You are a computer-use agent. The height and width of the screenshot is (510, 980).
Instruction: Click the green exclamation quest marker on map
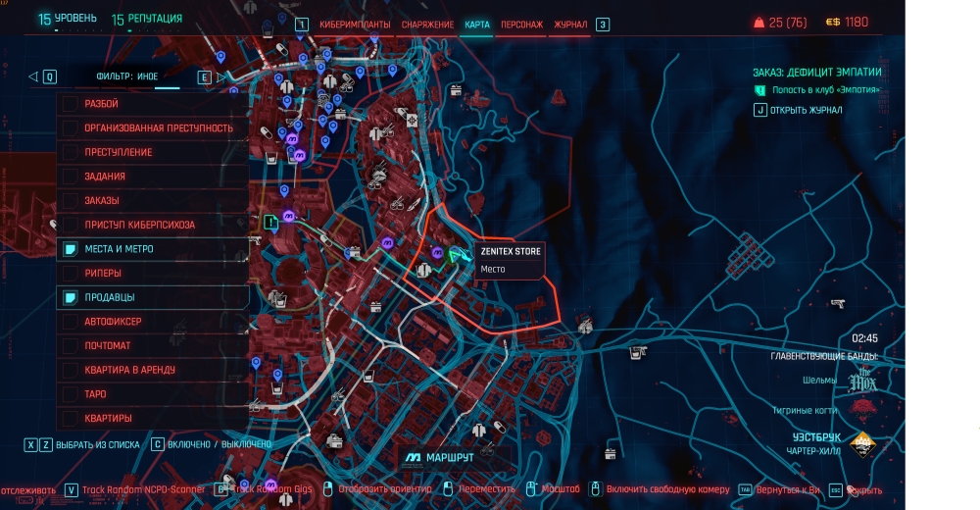270,223
